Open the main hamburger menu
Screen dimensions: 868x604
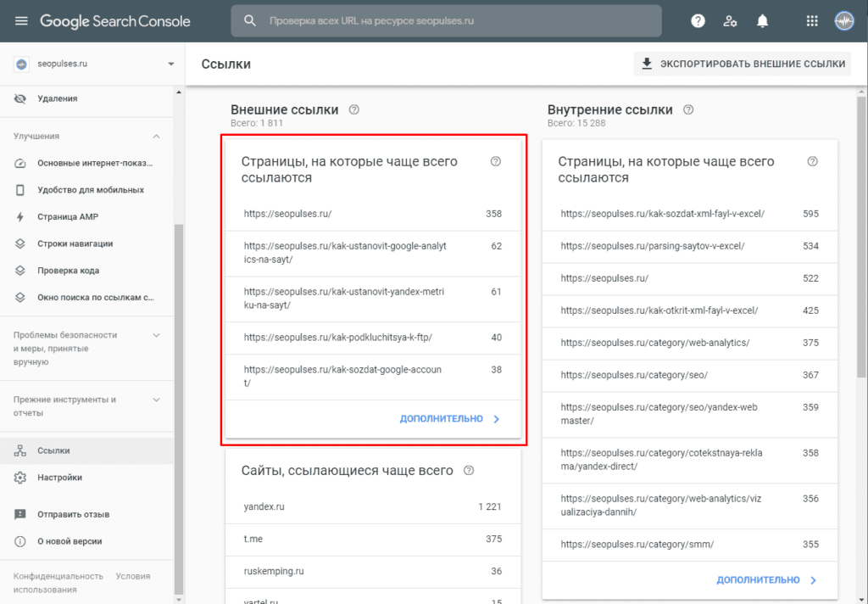click(x=21, y=21)
